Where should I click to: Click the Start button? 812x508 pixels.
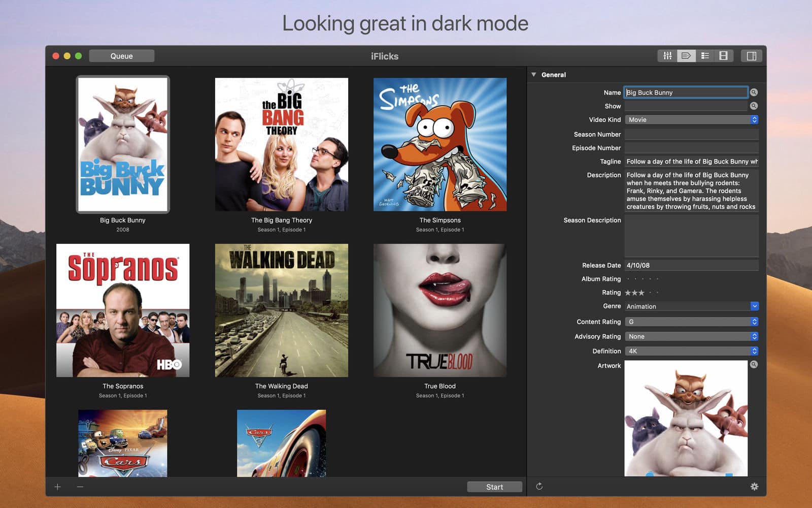coord(494,487)
